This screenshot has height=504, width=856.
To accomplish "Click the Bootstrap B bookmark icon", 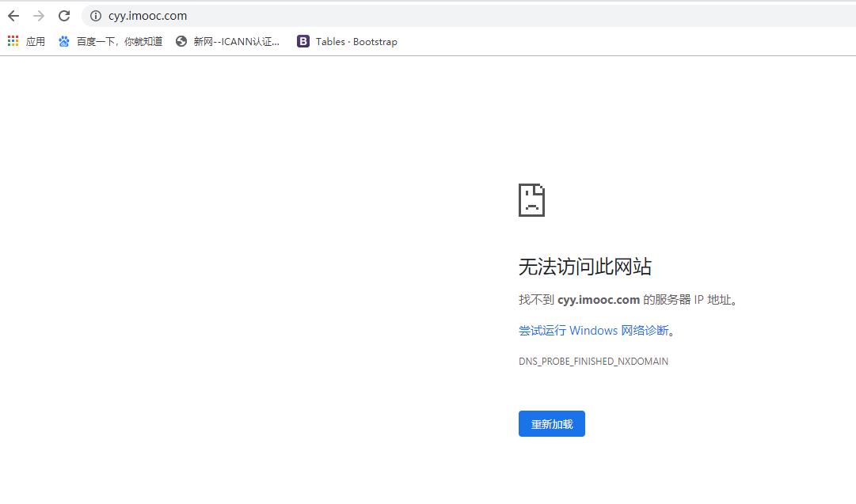I will coord(303,41).
